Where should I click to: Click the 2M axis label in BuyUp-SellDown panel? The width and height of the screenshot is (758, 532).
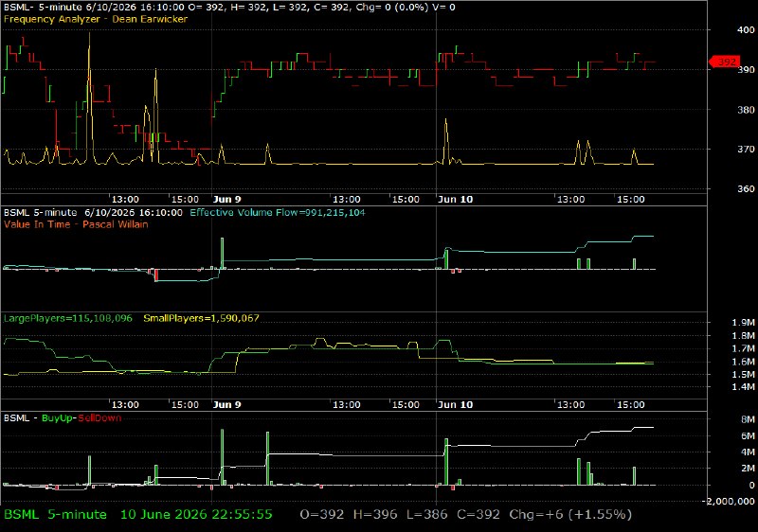pos(748,469)
